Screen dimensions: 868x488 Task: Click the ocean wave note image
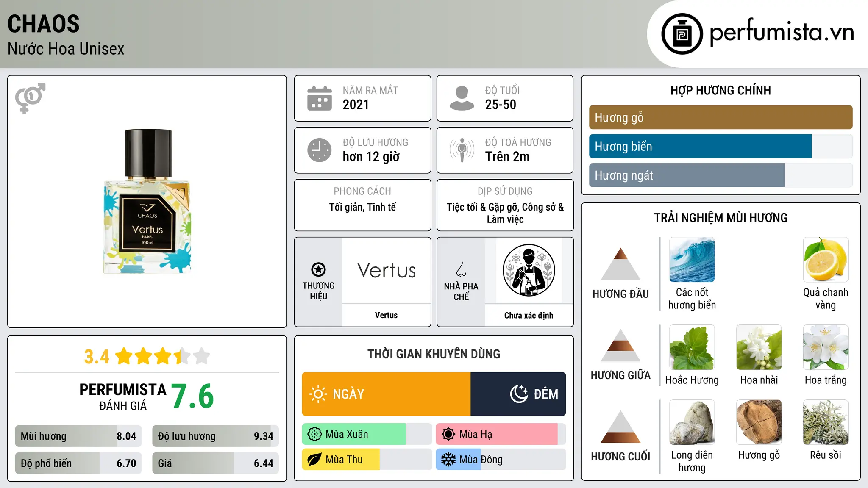692,260
